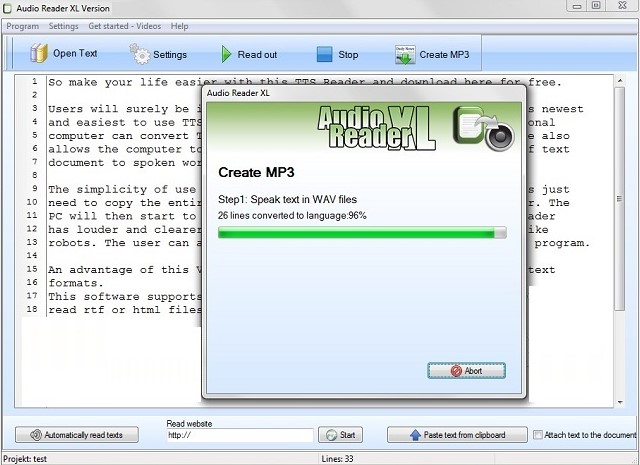Screen dimensions: 640x465
Task: Stop playback with the blue square icon
Action: (x=324, y=54)
